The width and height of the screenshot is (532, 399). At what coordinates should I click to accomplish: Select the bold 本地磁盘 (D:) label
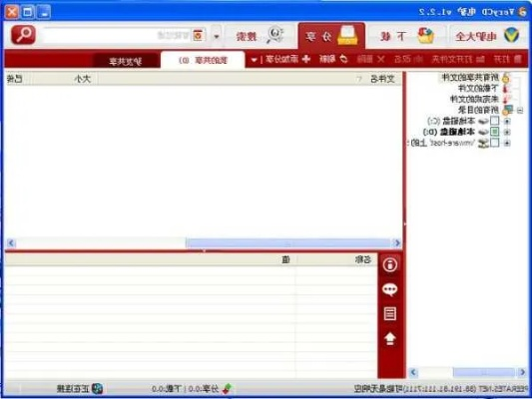[449, 132]
